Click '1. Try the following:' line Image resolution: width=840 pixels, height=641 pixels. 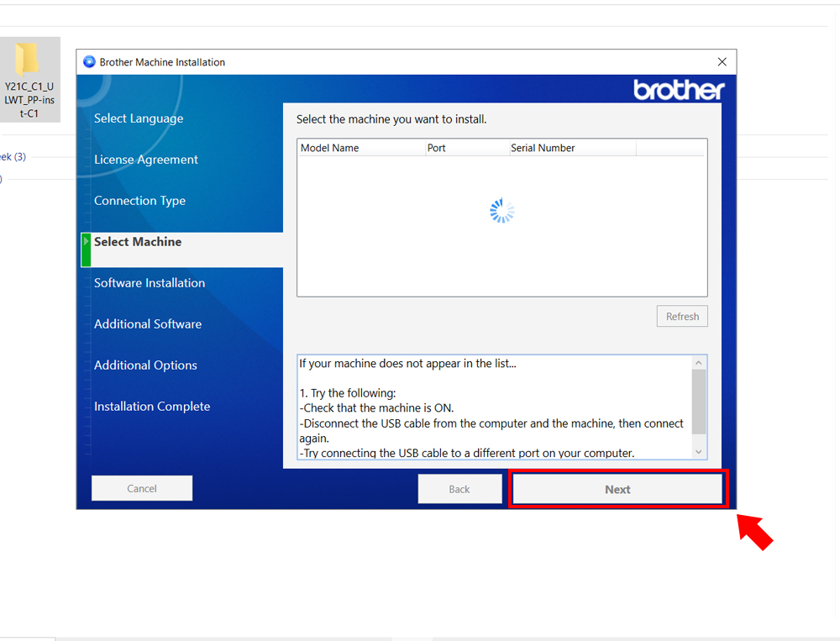click(348, 393)
